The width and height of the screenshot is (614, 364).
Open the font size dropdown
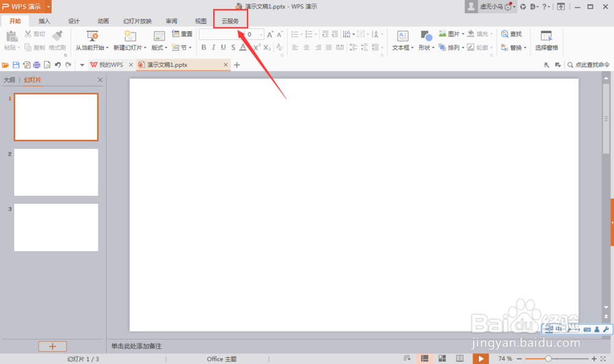[261, 34]
